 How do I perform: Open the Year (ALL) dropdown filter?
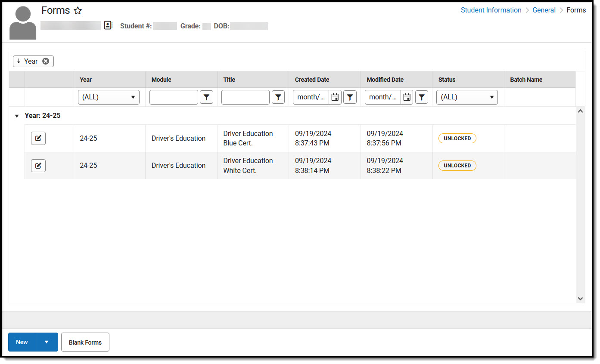(109, 97)
